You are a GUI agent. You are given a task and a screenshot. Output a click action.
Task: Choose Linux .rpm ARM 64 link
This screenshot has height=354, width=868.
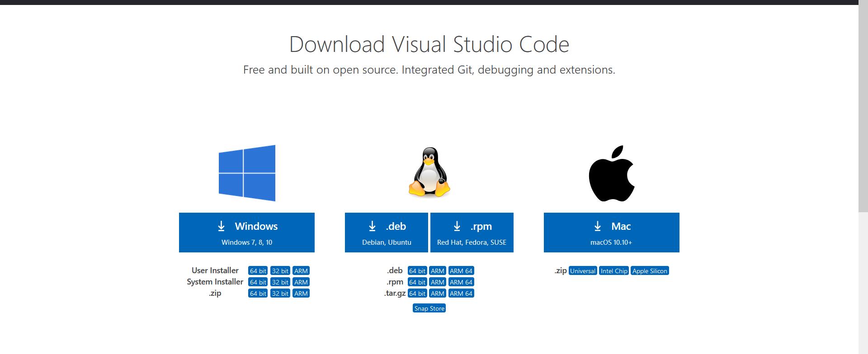pyautogui.click(x=461, y=282)
